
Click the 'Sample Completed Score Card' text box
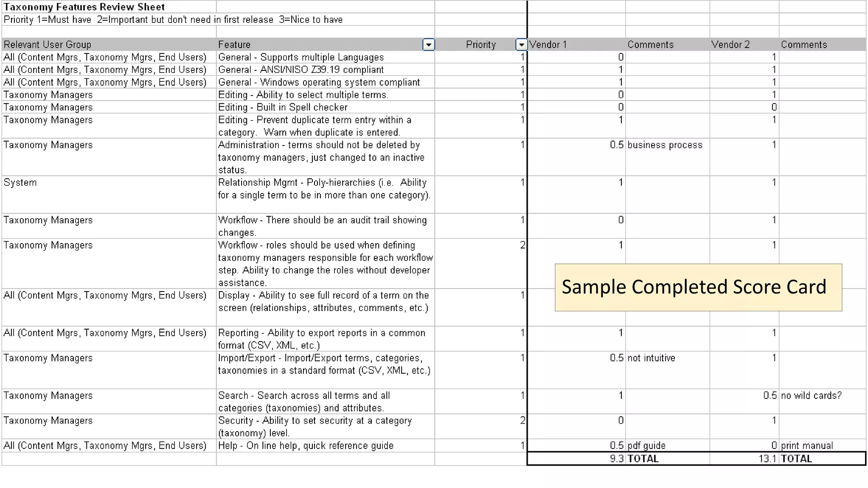pyautogui.click(x=698, y=288)
